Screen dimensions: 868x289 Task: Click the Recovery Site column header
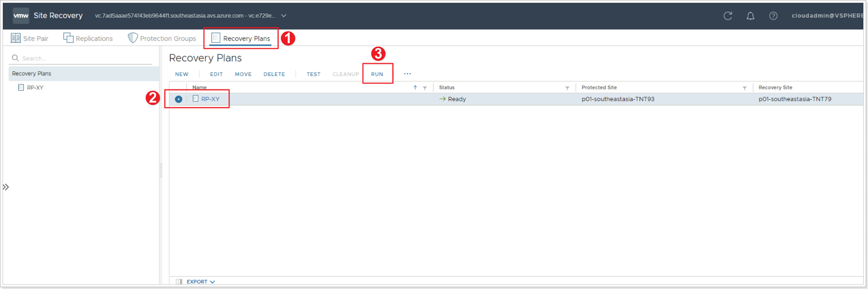point(775,88)
